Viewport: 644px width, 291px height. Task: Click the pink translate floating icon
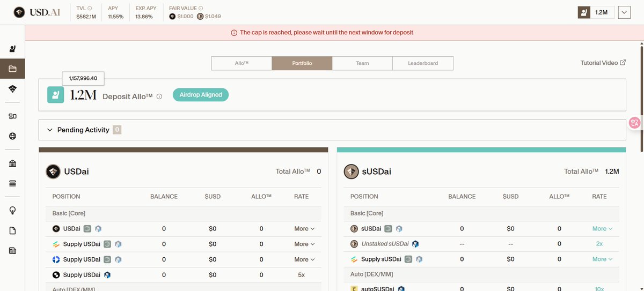634,123
